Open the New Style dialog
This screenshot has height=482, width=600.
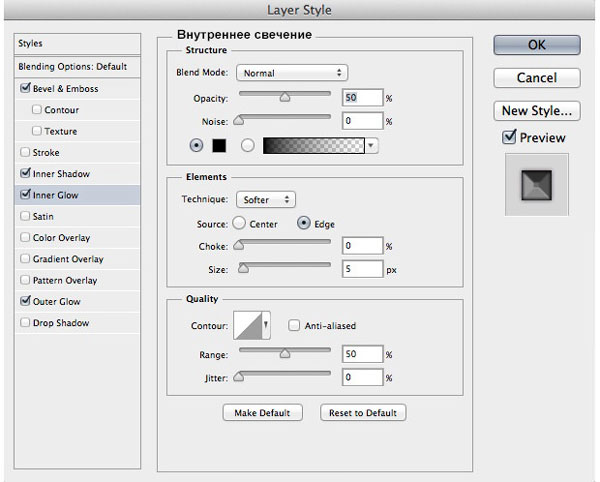tap(537, 111)
